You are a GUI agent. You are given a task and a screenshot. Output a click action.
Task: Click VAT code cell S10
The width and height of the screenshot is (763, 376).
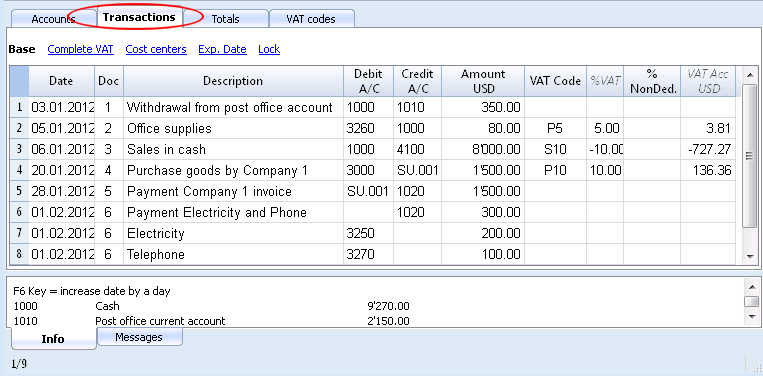pyautogui.click(x=555, y=149)
